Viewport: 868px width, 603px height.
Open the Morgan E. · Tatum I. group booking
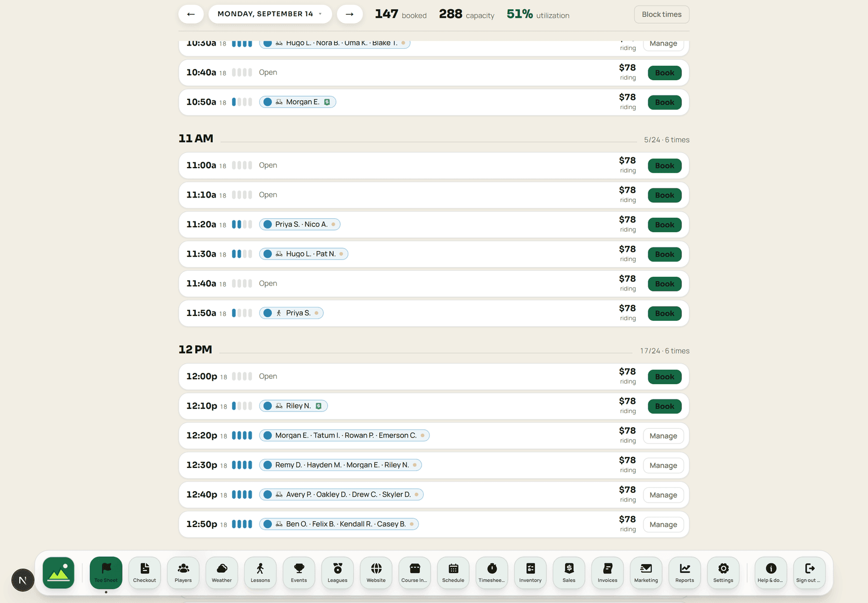344,435
